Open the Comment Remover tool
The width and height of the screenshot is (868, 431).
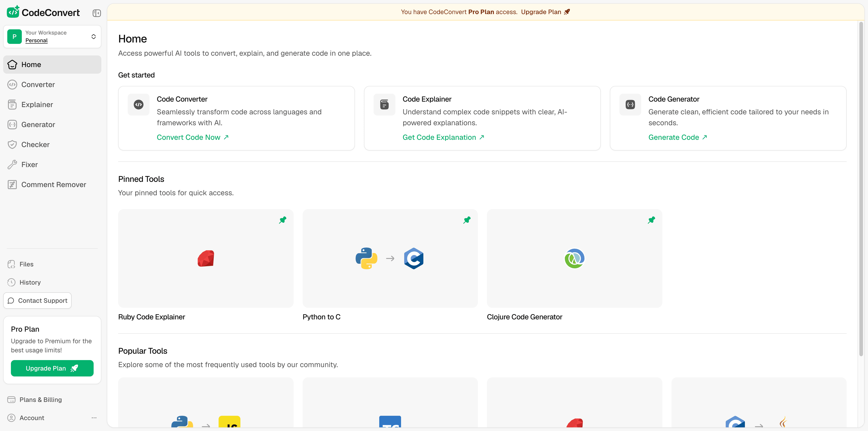(52, 185)
